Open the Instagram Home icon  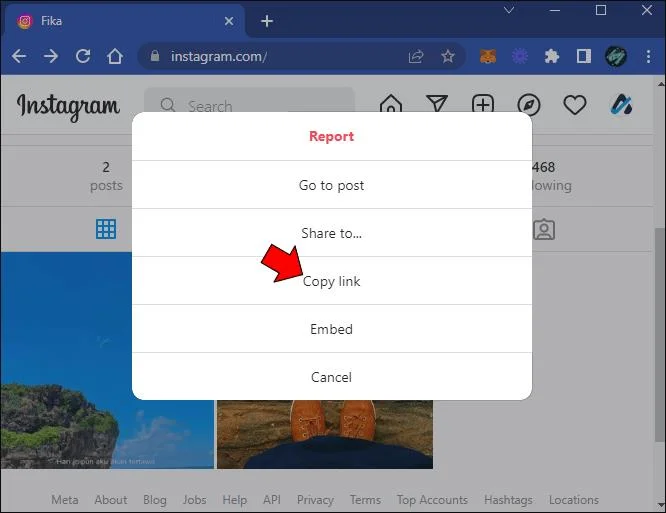tap(391, 104)
